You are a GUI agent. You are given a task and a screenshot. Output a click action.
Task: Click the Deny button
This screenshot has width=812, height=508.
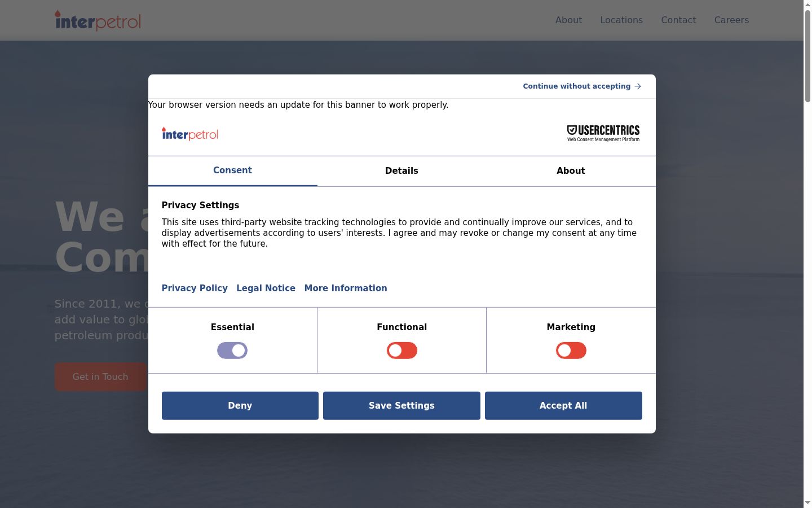[240, 406]
